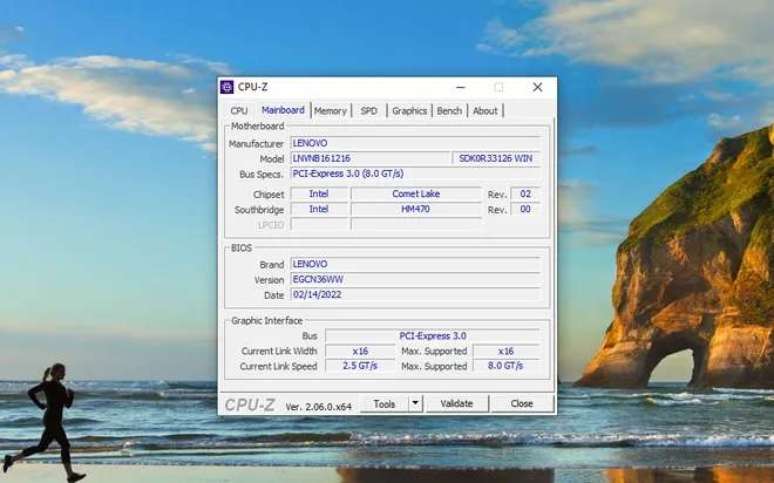Click the Max. Supported width x16 value
Viewport: 774px width, 483px height.
pos(506,351)
